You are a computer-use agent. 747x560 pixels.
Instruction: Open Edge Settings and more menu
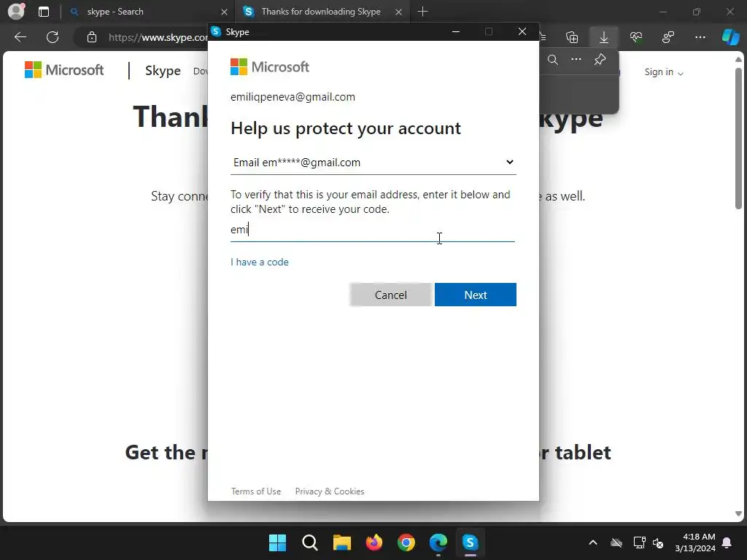tap(700, 37)
